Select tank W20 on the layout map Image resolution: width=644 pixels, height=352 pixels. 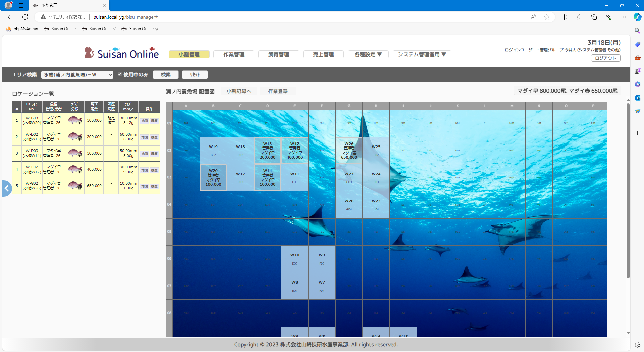pos(213,178)
